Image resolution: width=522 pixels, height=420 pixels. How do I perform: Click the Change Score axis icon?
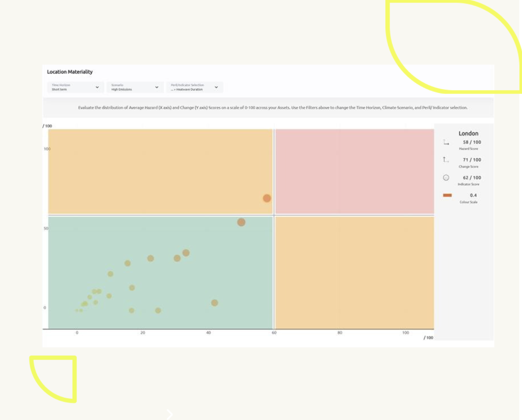[446, 160]
